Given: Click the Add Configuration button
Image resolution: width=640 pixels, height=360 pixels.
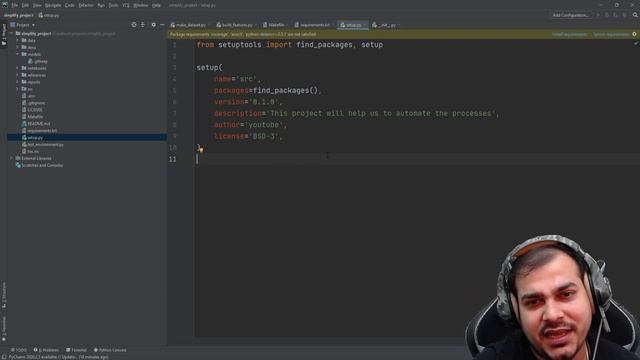Looking at the screenshot, I should tap(571, 15).
